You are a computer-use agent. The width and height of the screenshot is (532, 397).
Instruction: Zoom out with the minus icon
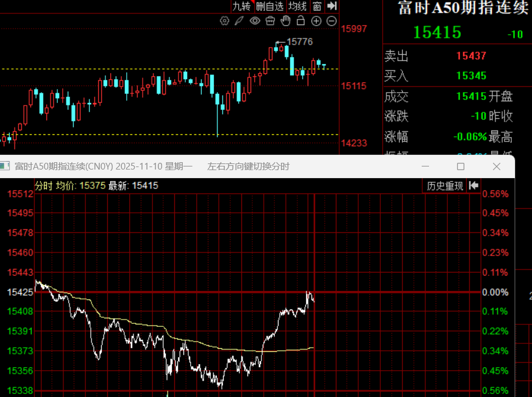[332, 21]
